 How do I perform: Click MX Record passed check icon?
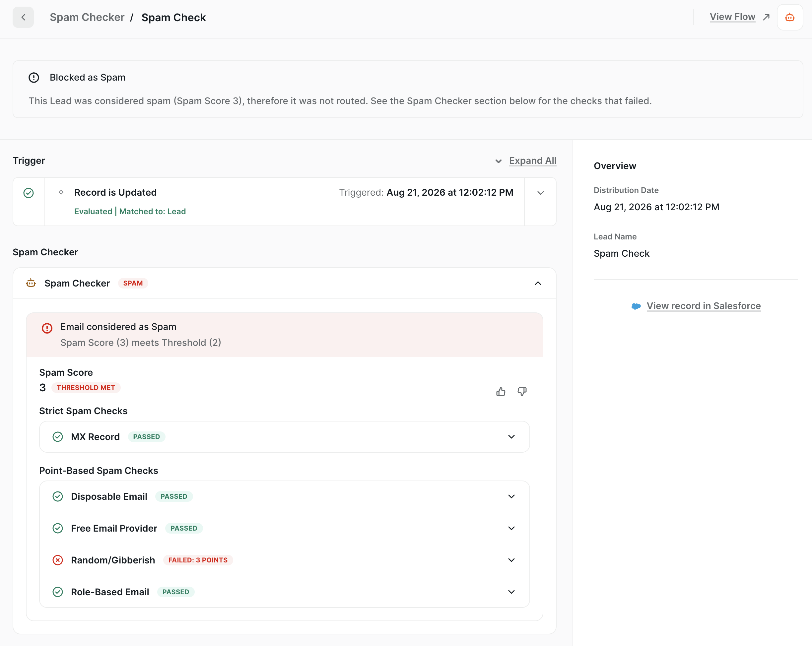(x=58, y=437)
